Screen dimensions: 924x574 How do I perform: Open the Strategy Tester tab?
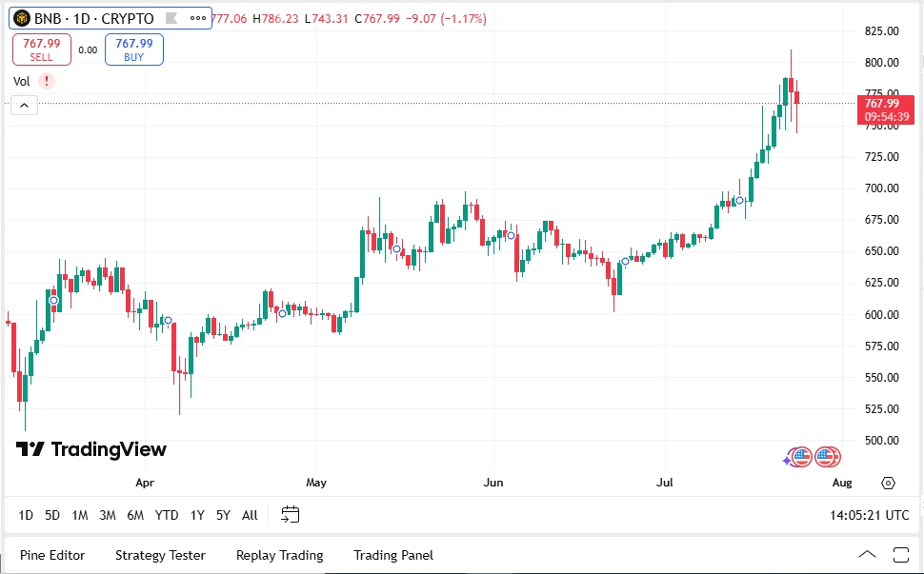pyautogui.click(x=160, y=555)
